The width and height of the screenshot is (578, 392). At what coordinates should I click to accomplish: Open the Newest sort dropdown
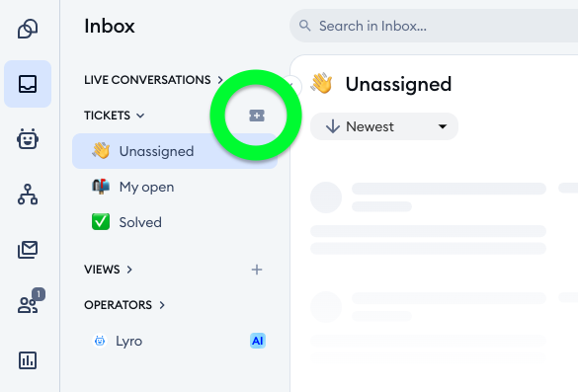click(x=384, y=126)
